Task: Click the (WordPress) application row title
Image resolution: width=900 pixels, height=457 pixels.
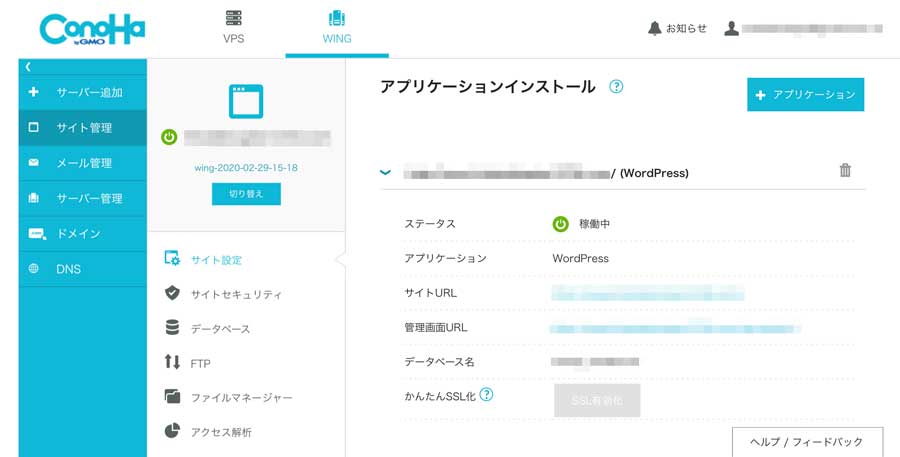Action: tap(654, 173)
